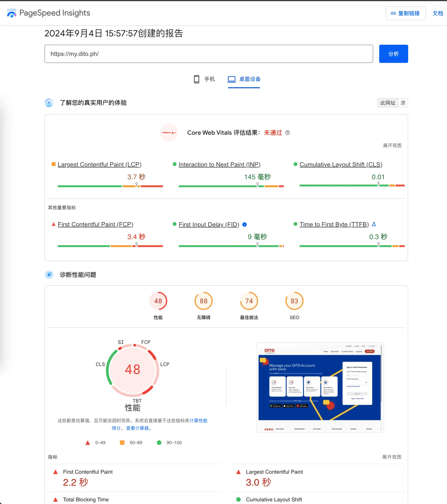Expand view in Core Web Vitals section
447x504 pixels.
tap(392, 145)
